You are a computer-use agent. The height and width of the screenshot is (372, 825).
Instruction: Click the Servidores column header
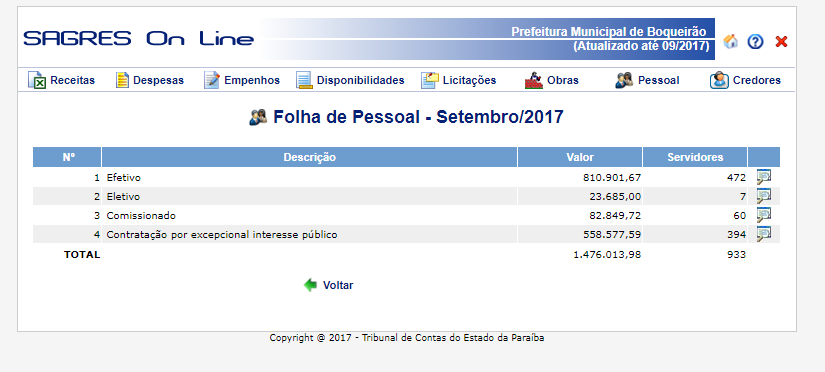695,157
